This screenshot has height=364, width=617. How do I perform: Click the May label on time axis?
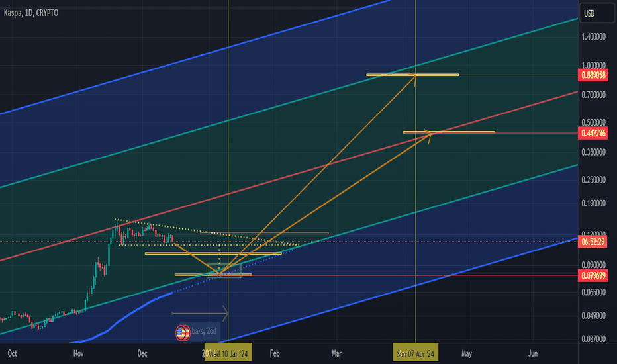coord(467,353)
